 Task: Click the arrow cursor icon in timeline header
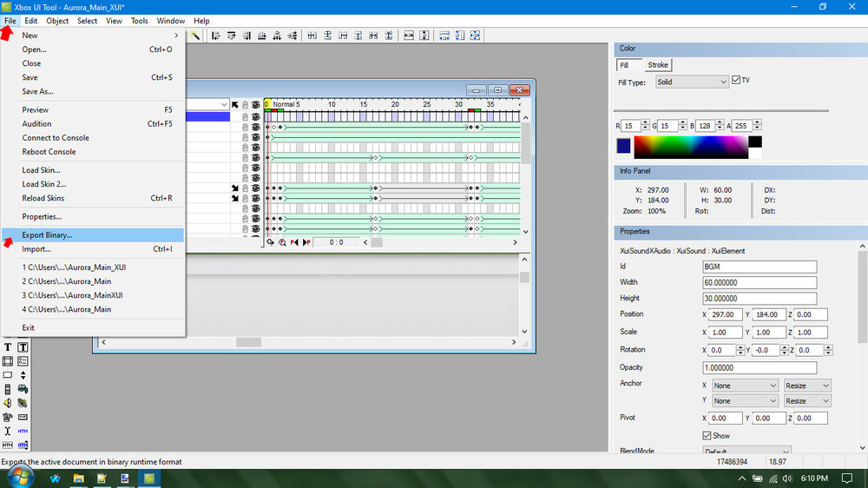(x=234, y=105)
